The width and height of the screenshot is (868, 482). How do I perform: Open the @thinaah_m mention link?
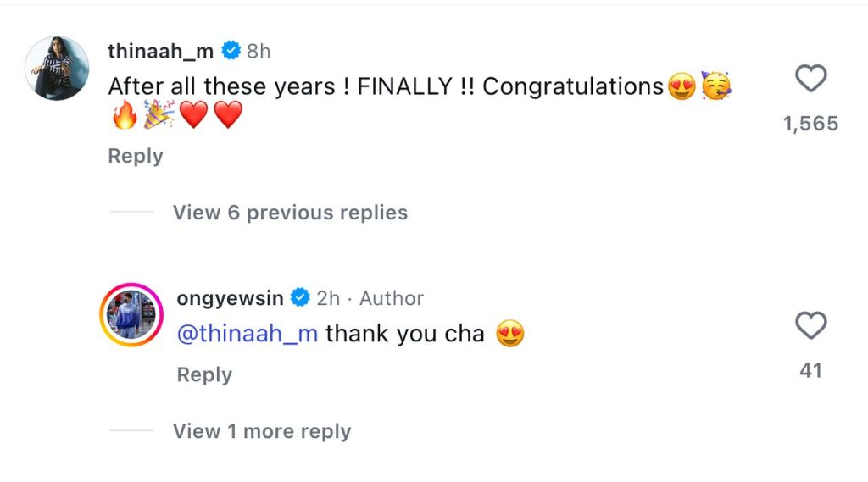click(247, 334)
